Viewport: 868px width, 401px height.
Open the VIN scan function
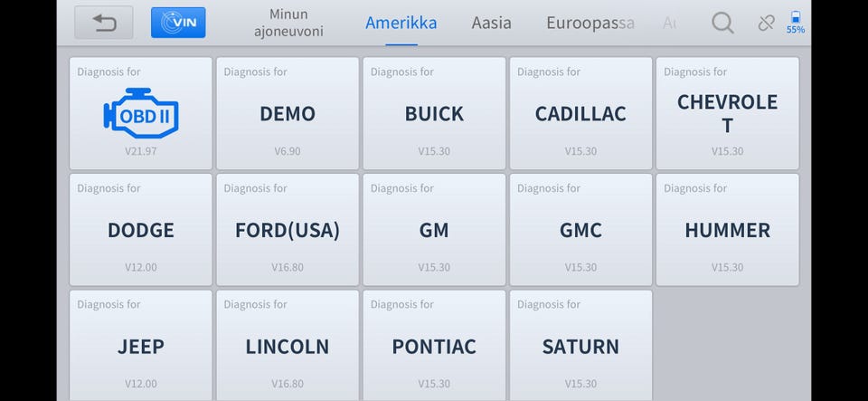178,23
